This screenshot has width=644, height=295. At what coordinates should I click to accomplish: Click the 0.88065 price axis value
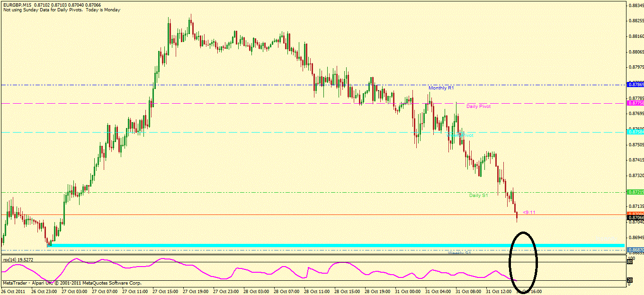pos(636,52)
